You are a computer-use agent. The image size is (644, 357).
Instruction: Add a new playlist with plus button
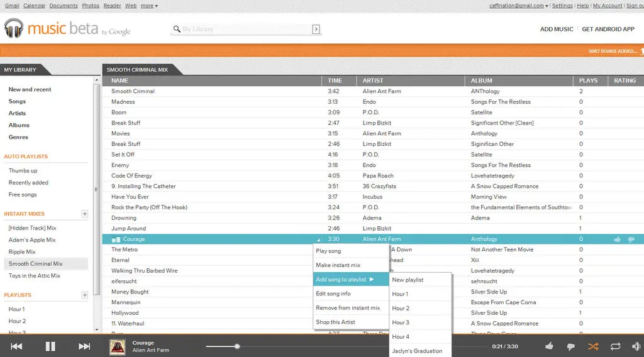tap(85, 295)
